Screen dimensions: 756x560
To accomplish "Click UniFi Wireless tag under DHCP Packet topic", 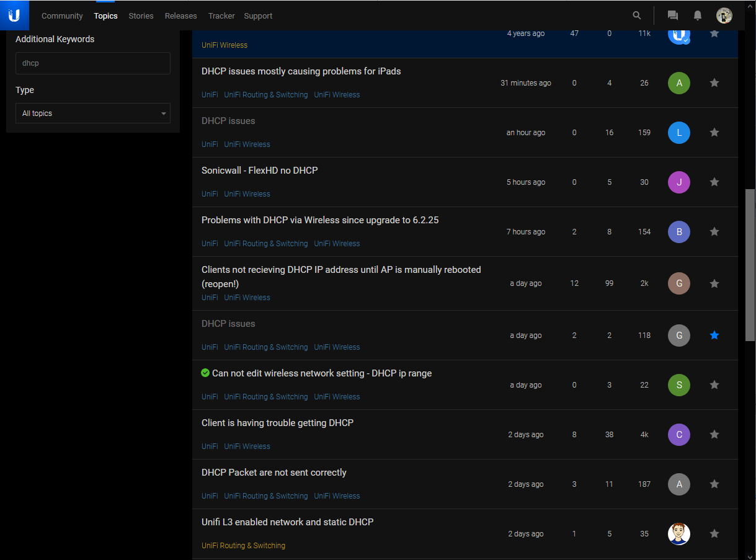I will click(337, 496).
